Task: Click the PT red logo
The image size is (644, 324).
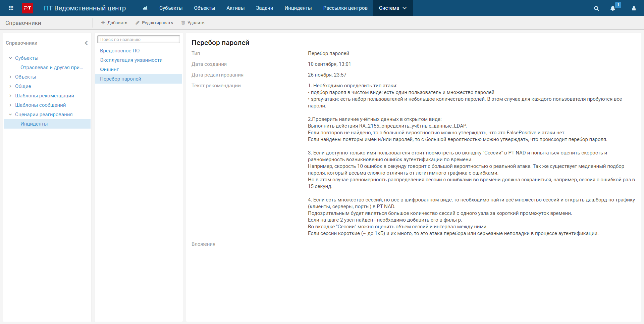Action: coord(28,8)
